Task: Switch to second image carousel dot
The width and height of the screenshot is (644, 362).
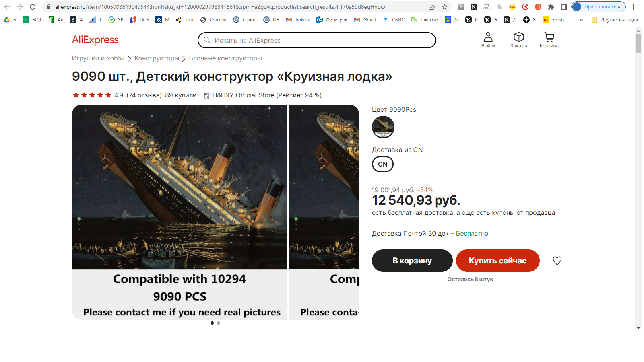Action: tap(219, 323)
